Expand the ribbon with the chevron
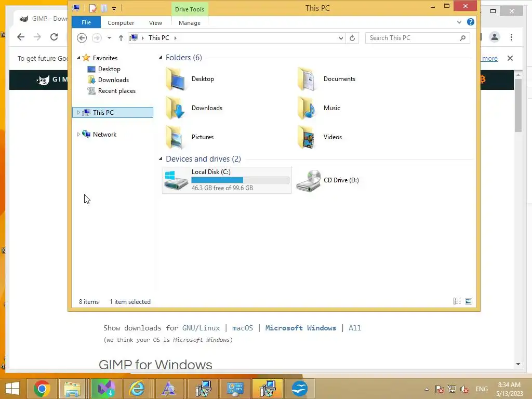Screen dimensions: 532x399 [x=459, y=22]
